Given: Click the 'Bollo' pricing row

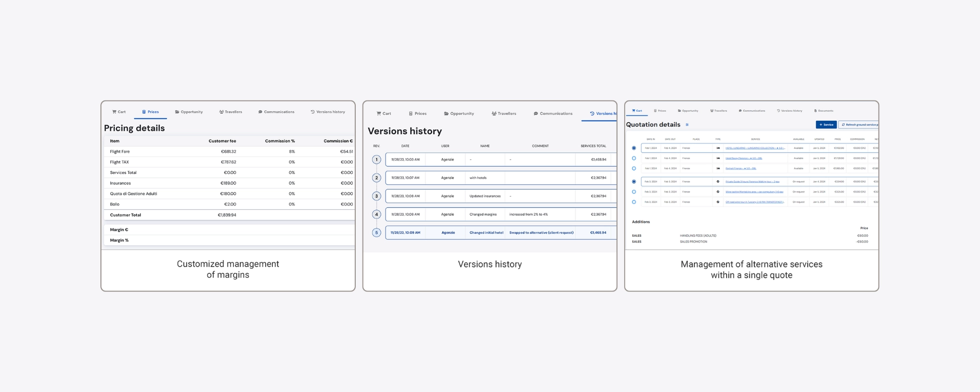Looking at the screenshot, I should pos(229,204).
